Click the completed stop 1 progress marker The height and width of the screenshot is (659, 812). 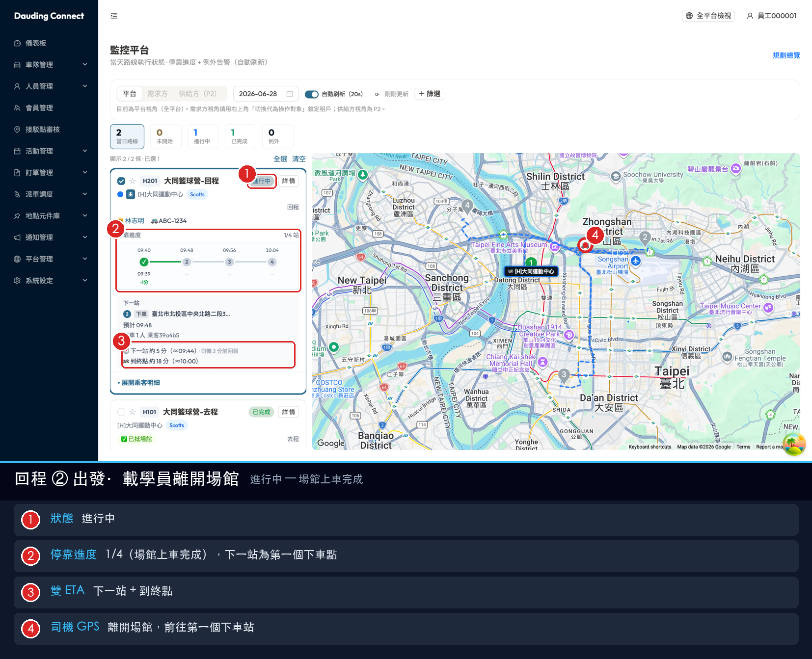144,262
